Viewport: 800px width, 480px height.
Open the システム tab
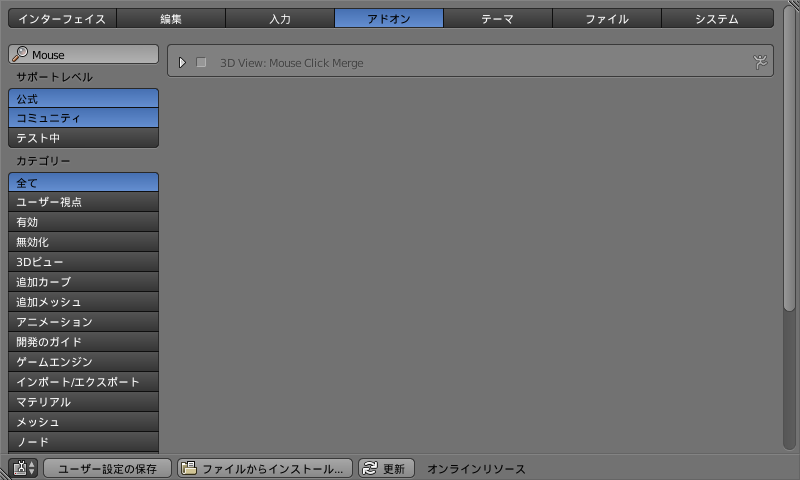[717, 18]
